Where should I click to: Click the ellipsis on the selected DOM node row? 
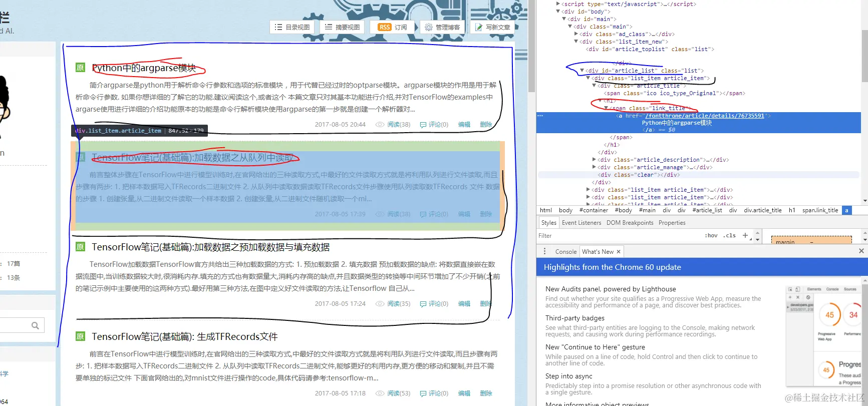tap(540, 116)
